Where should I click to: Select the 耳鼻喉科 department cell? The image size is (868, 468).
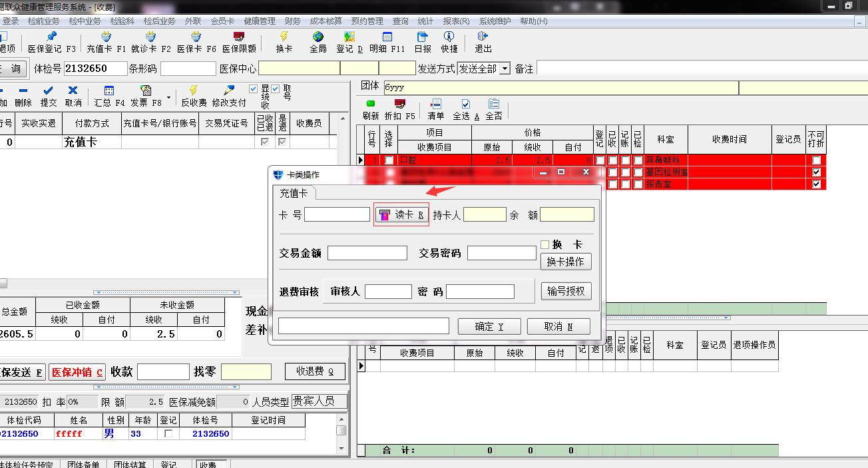point(666,160)
